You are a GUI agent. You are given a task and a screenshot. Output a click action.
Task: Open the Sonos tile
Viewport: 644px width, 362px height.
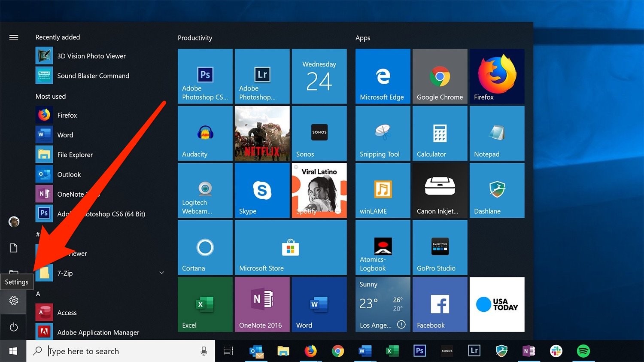tap(319, 133)
